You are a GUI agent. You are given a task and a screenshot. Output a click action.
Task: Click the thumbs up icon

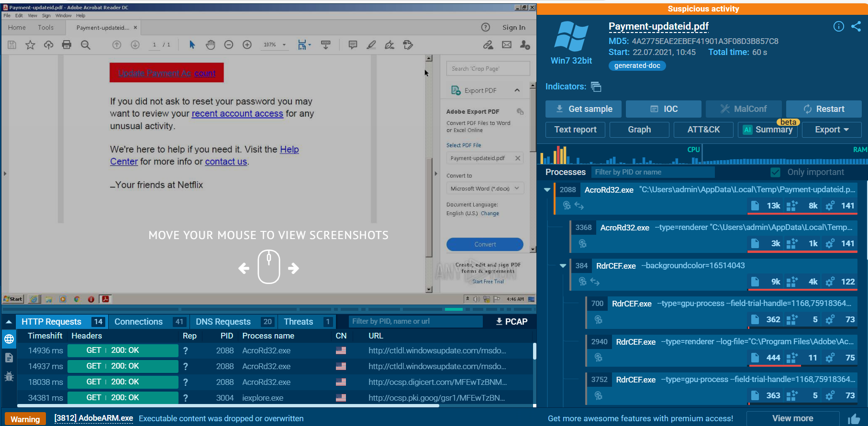click(854, 419)
